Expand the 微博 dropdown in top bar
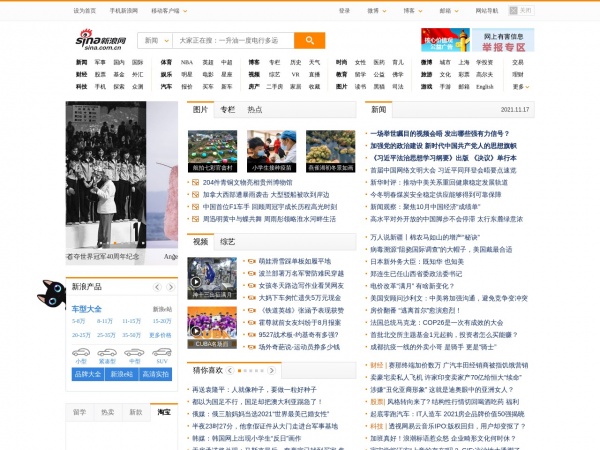 click(x=377, y=11)
